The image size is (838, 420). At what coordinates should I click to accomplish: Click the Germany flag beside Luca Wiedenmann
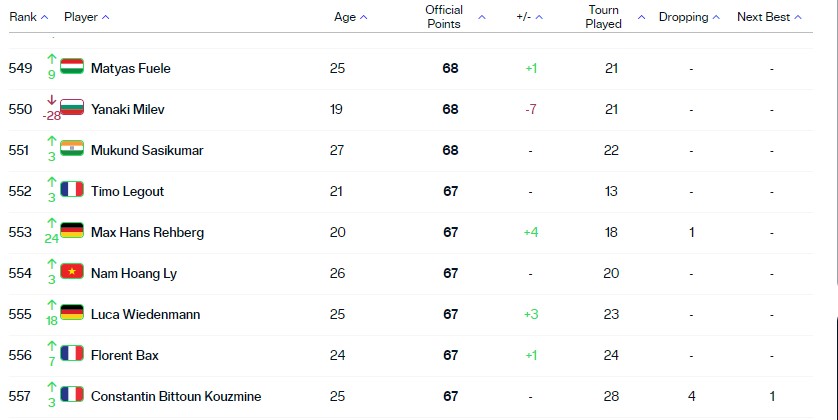coord(72,312)
